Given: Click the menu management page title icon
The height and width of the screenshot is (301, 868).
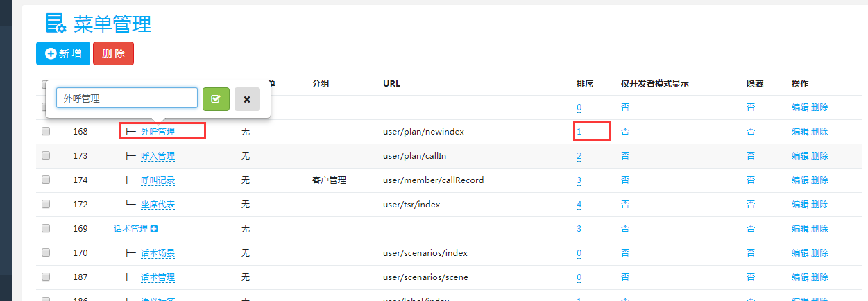Looking at the screenshot, I should 56,24.
